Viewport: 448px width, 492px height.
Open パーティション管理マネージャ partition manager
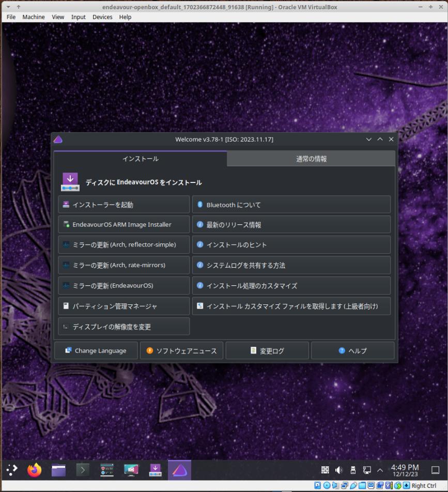tap(123, 306)
